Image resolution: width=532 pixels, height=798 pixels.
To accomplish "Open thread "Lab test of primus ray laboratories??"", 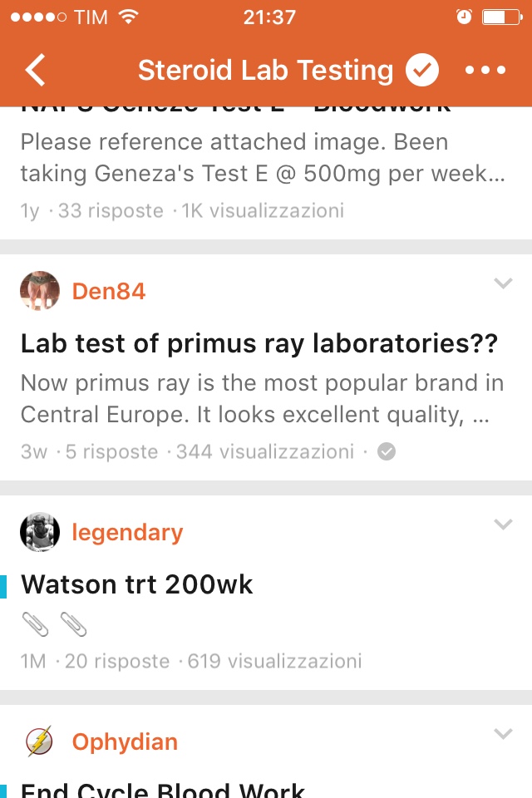I will (x=259, y=343).
